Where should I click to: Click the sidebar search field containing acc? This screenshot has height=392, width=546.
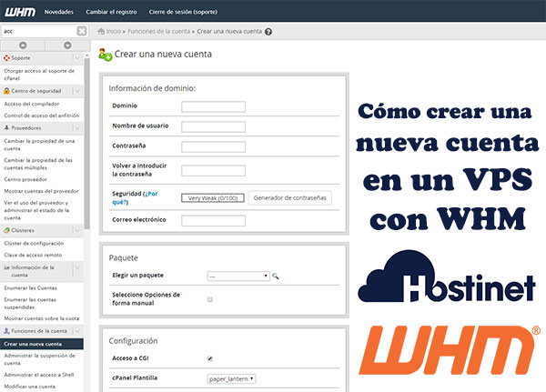(x=39, y=31)
